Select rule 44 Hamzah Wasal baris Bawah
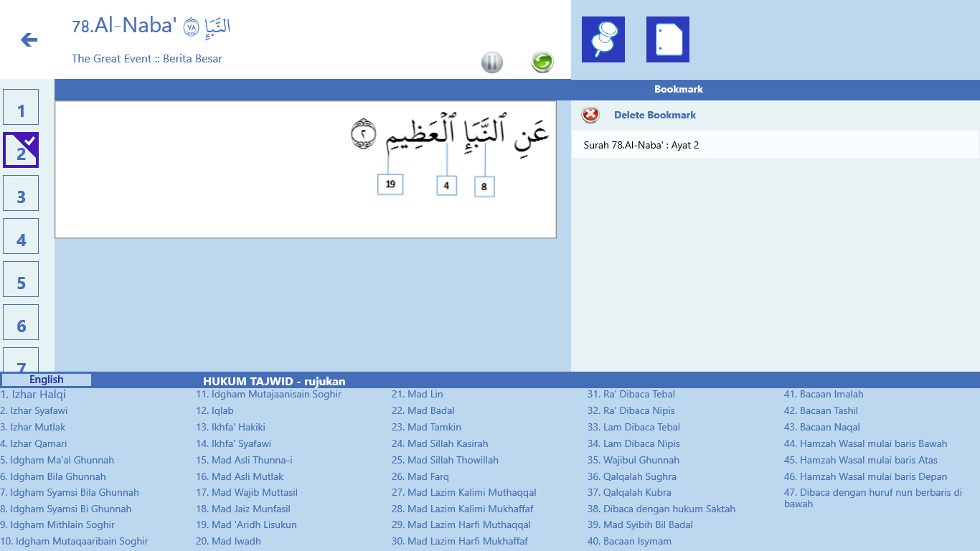This screenshot has height=551, width=980. pyautogui.click(x=865, y=443)
